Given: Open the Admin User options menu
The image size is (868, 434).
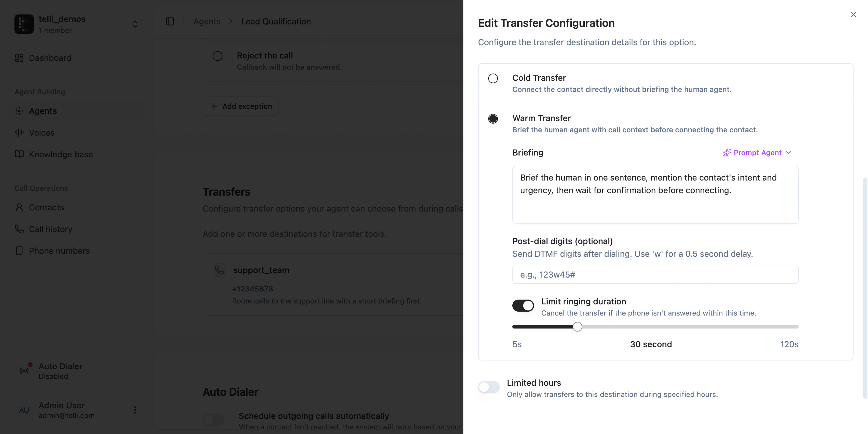Looking at the screenshot, I should coord(135,410).
